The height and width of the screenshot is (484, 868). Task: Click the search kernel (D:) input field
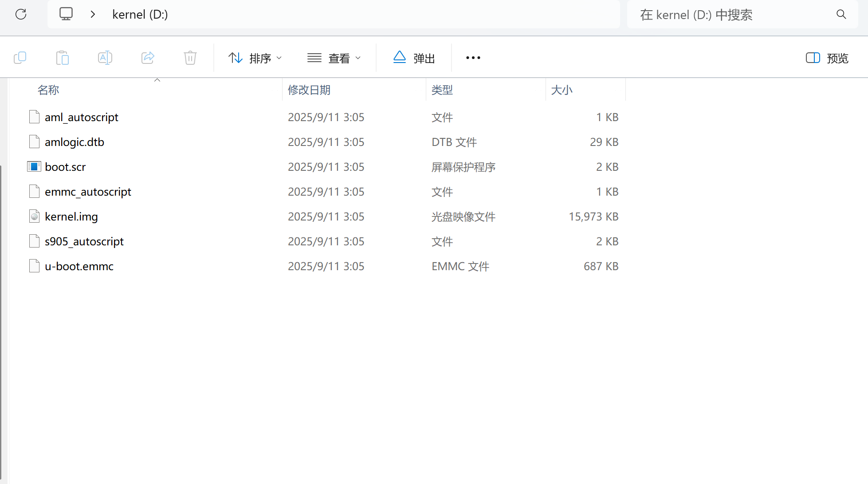click(x=732, y=15)
